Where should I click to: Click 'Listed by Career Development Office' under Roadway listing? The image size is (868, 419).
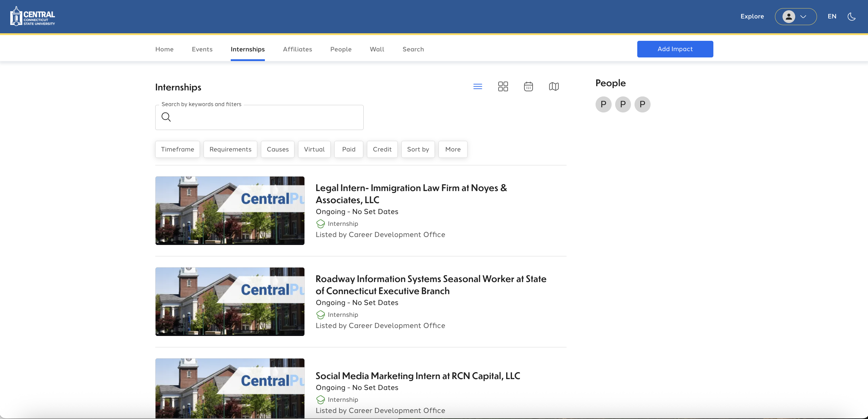(380, 326)
